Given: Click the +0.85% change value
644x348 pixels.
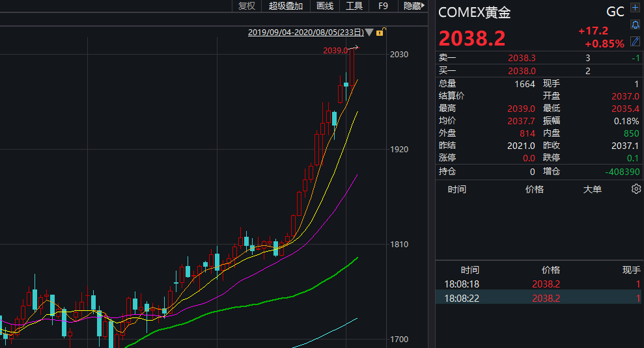Looking at the screenshot, I should pyautogui.click(x=604, y=44).
